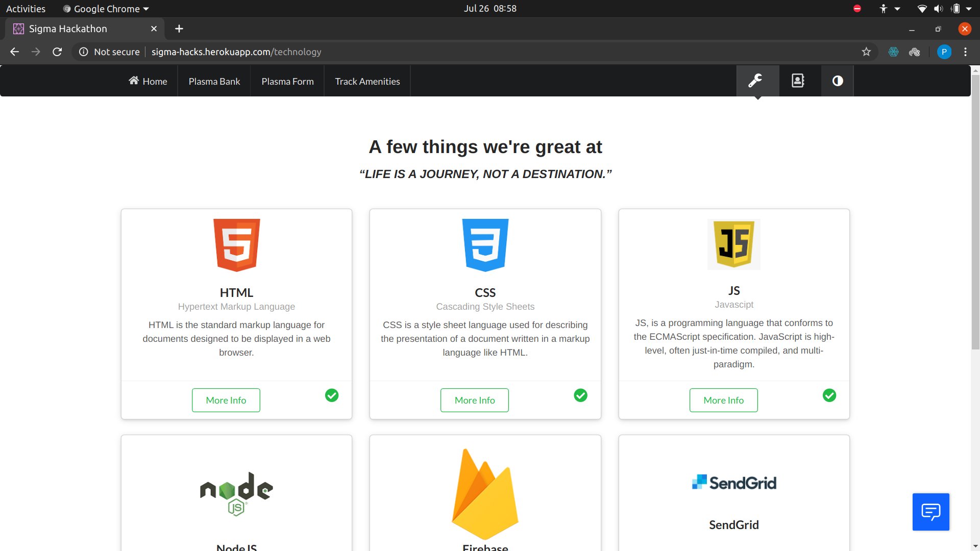Click the page vertical scrollbar thumb
Screen dimensions: 980x551
coord(975,212)
